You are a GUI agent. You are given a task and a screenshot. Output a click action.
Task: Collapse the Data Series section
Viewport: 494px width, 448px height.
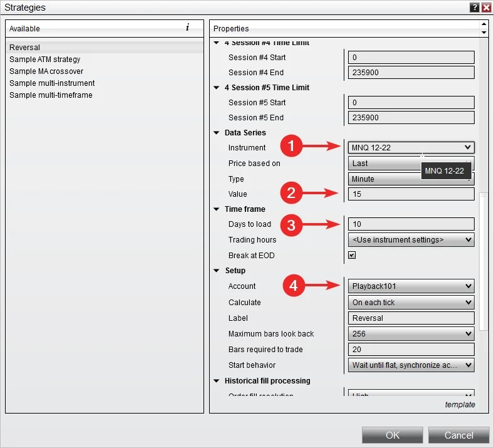click(217, 133)
